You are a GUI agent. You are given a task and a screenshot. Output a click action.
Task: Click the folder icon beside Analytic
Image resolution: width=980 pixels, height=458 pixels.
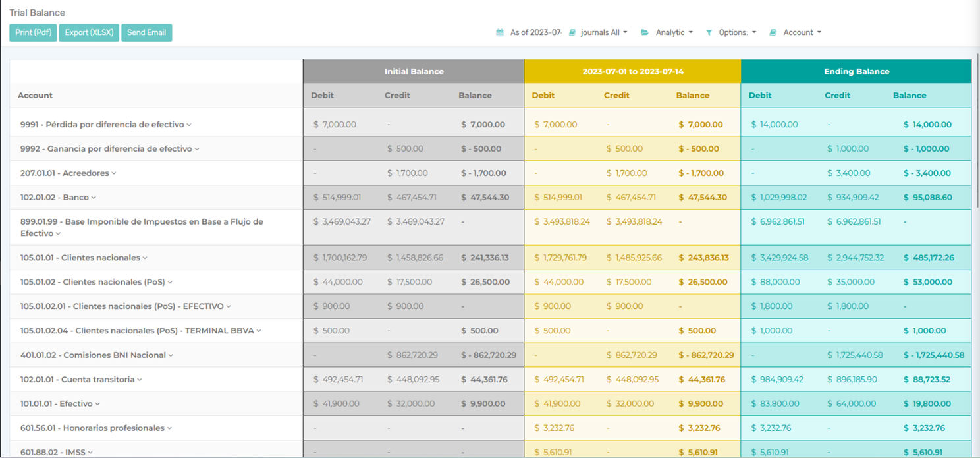tap(645, 32)
